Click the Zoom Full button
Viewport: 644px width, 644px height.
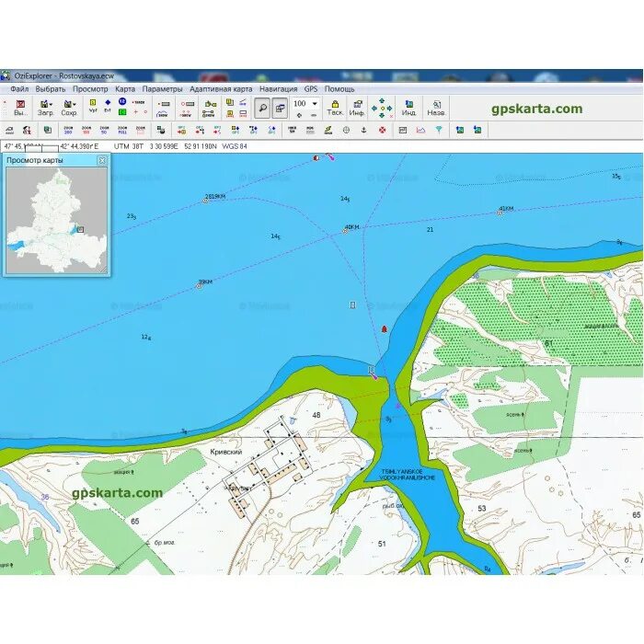coord(122,131)
